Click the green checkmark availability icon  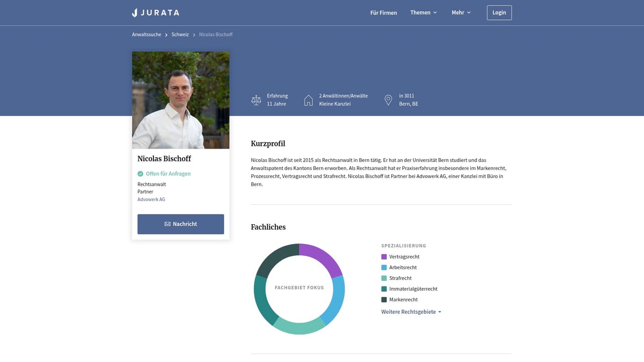140,174
